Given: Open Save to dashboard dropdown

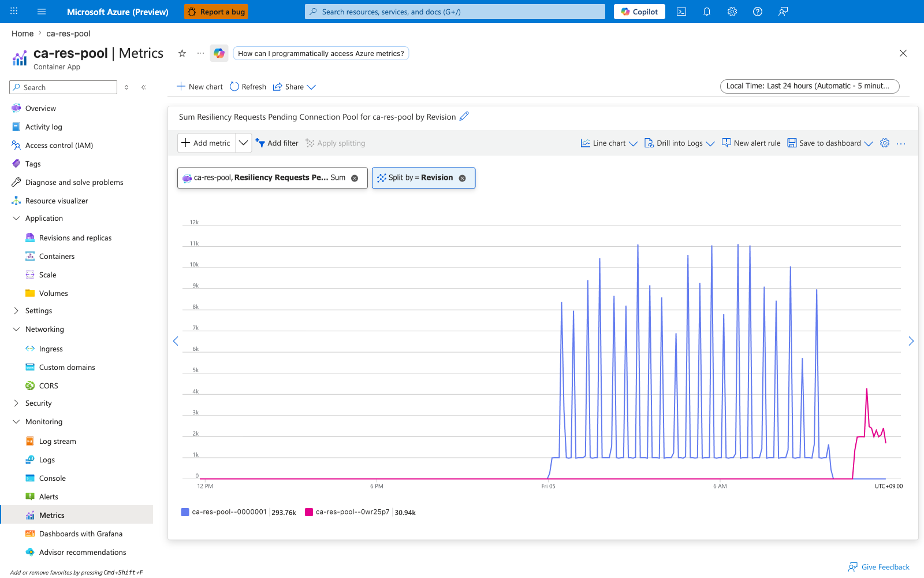Looking at the screenshot, I should point(830,143).
